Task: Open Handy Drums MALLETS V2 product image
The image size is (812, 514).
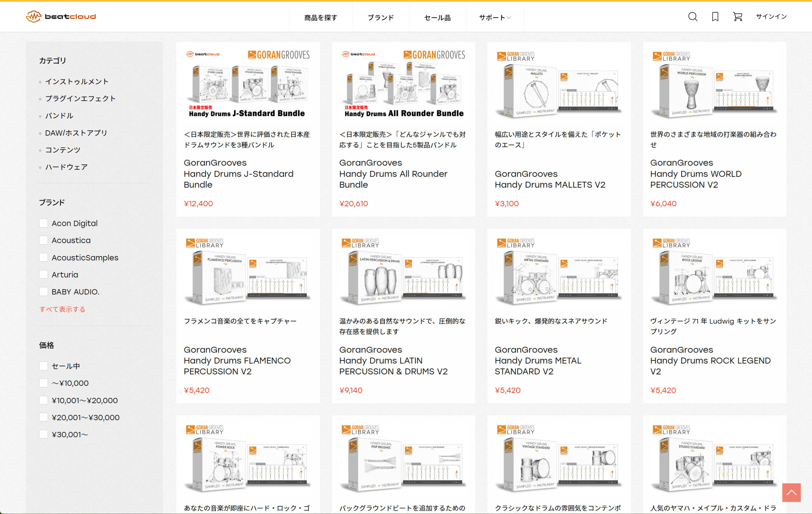Action: 559,86
